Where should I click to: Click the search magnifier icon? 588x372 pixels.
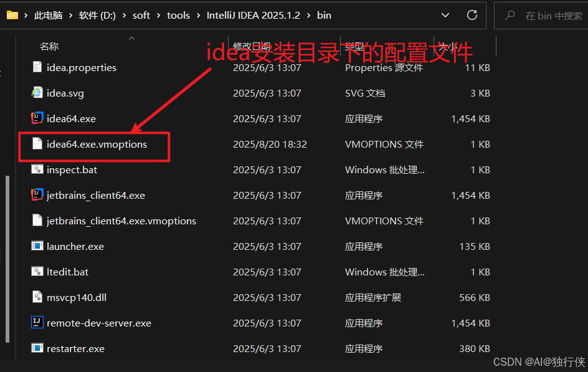(510, 16)
